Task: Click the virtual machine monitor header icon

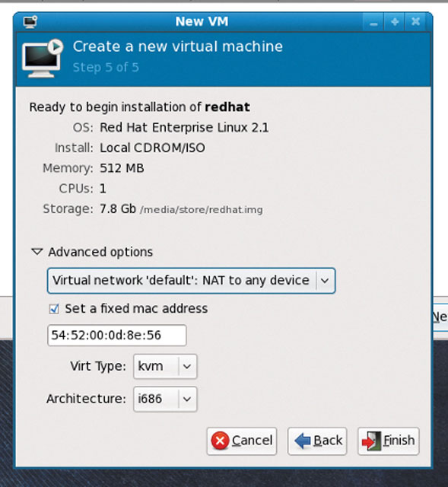Action: tap(43, 58)
